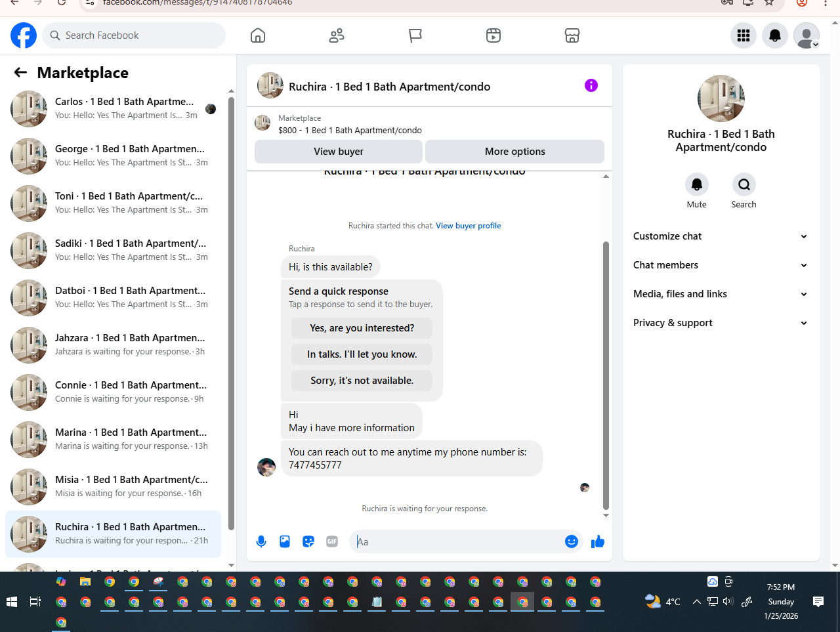Click the 'Hi, is this available?' message
Image resolution: width=840 pixels, height=632 pixels.
331,267
